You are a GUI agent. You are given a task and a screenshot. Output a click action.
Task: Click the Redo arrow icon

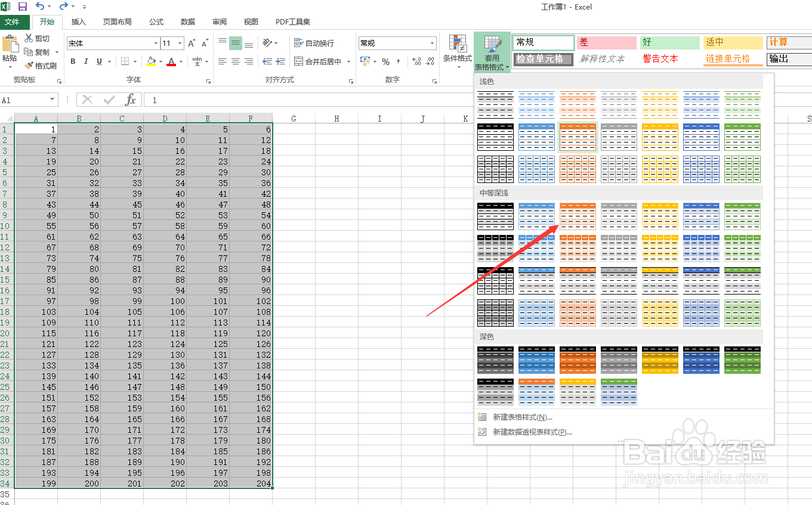point(64,7)
